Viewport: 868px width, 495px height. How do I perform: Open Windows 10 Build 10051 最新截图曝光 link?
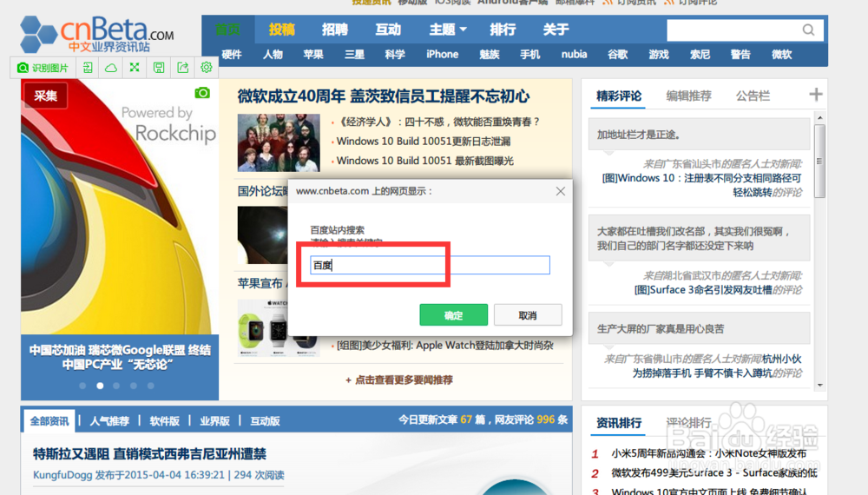pyautogui.click(x=425, y=161)
